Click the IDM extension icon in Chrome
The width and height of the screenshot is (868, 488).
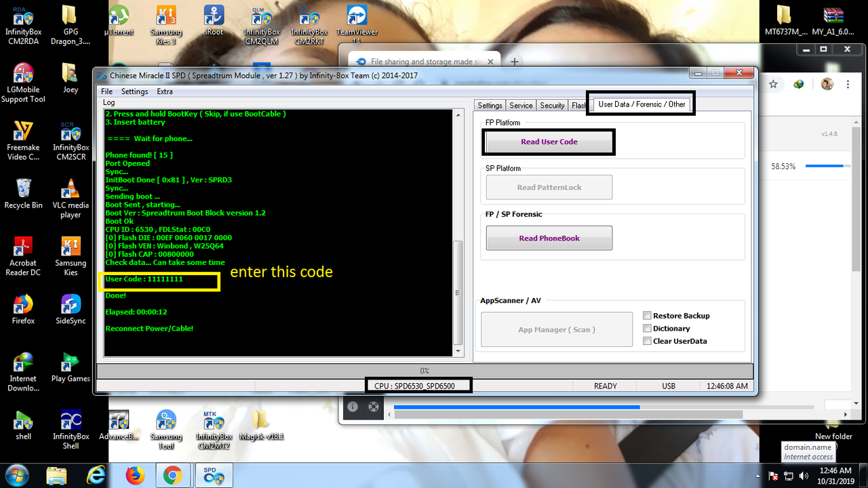[799, 84]
